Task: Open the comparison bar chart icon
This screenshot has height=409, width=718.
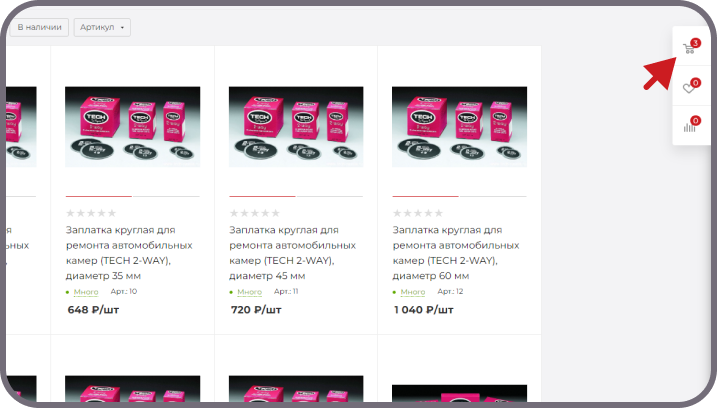Action: coord(689,126)
